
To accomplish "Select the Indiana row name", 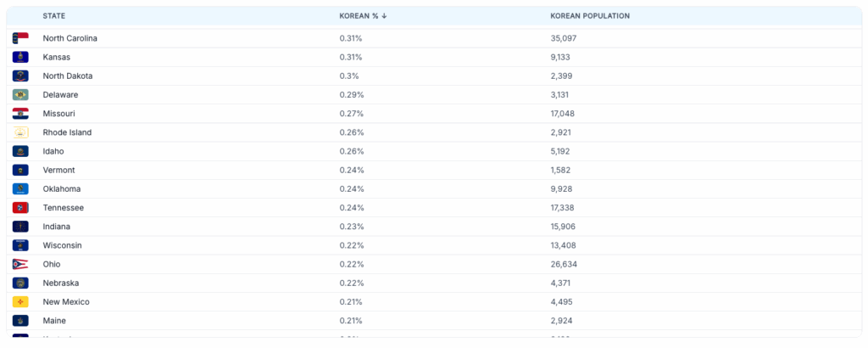I will [x=57, y=227].
